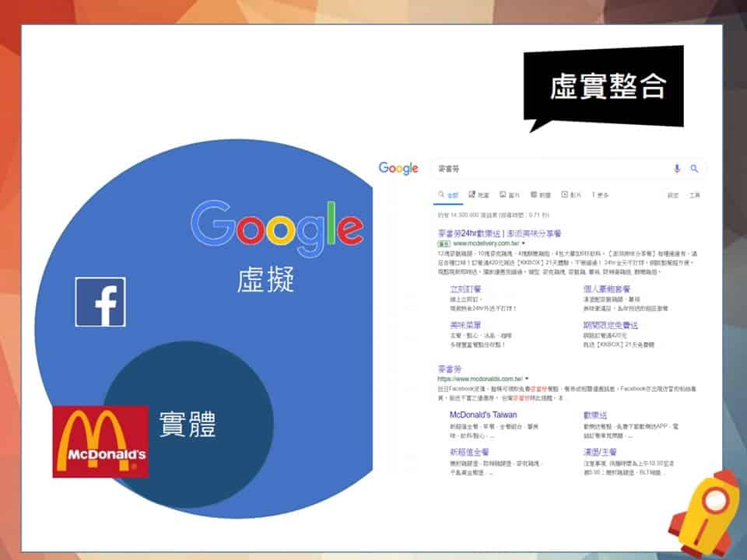The image size is (747, 560).
Task: Open the 個人豪飽套餐 sitelink
Action: pyautogui.click(x=607, y=289)
